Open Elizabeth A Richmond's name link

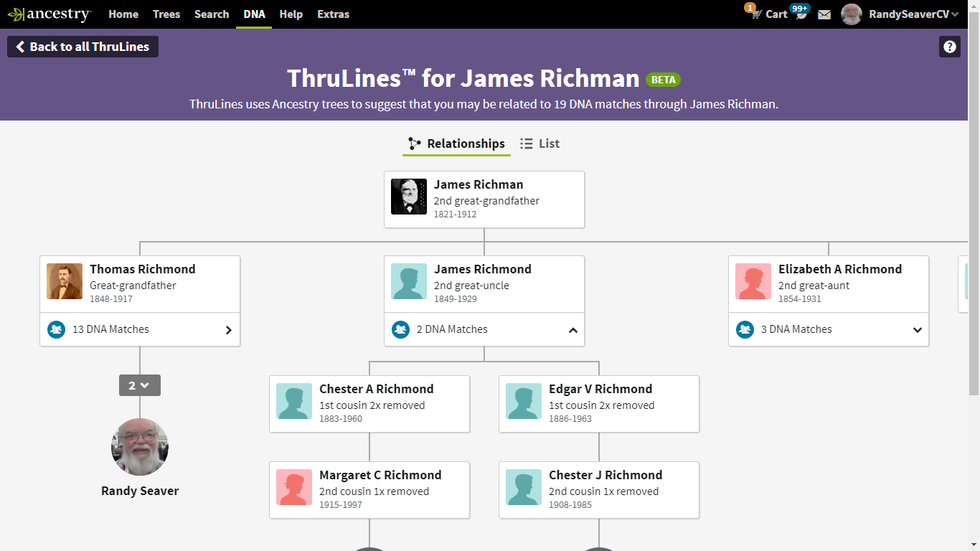pyautogui.click(x=840, y=270)
